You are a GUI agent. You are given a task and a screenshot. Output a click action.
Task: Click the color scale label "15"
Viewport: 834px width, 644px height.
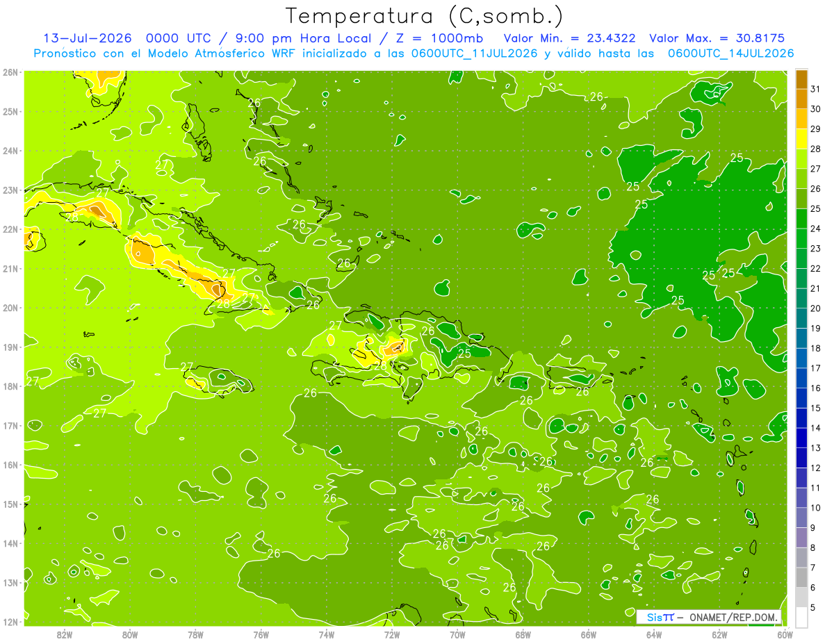pyautogui.click(x=816, y=408)
